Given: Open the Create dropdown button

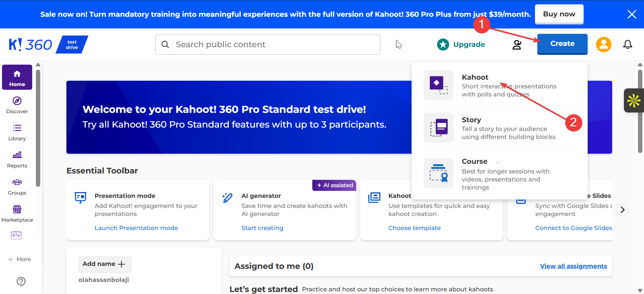Looking at the screenshot, I should [562, 44].
